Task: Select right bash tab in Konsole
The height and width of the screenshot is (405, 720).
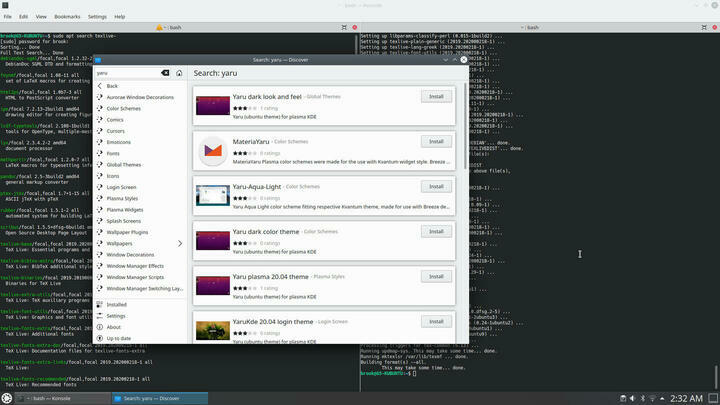Action: point(531,28)
